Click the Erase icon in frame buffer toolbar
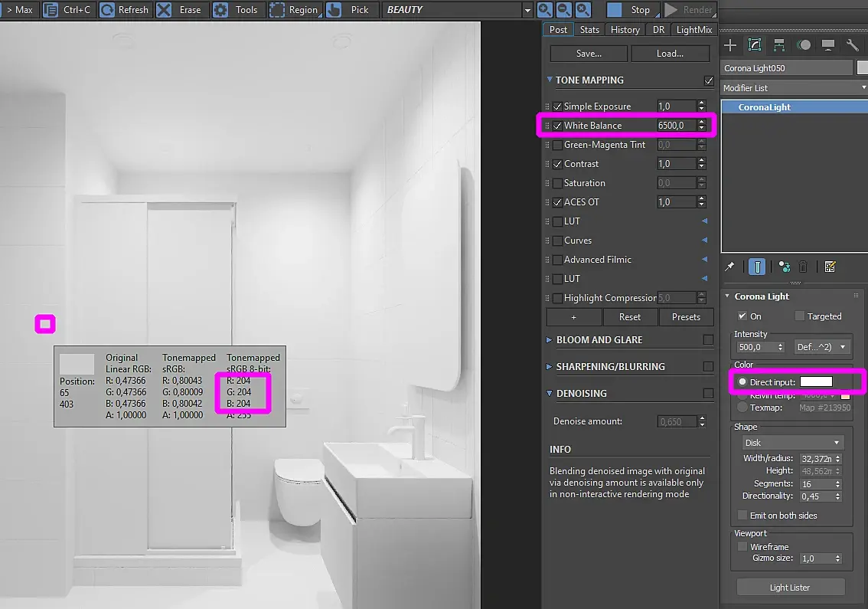This screenshot has height=609, width=868. pyautogui.click(x=164, y=9)
